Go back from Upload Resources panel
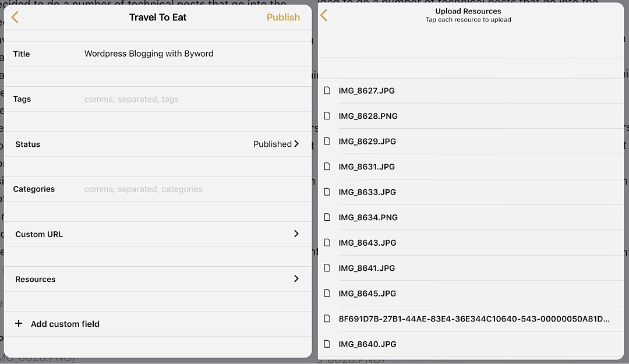 pos(324,15)
